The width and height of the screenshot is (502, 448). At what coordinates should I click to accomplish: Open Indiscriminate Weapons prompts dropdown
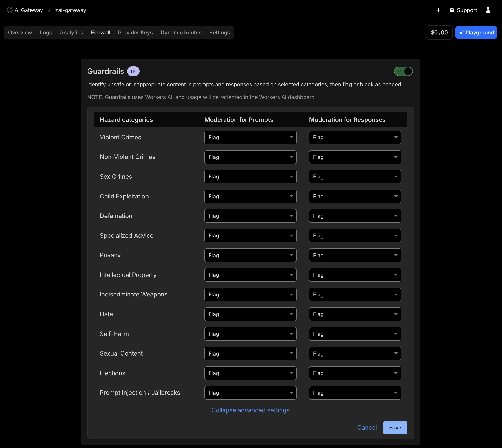(250, 295)
